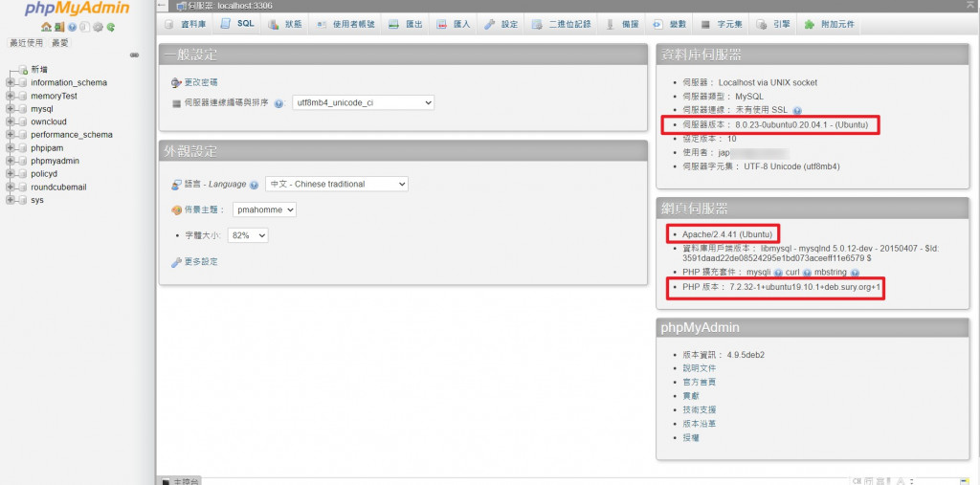Click the new database icon beside 新增
Screen dimensions: 980x485
[23, 70]
